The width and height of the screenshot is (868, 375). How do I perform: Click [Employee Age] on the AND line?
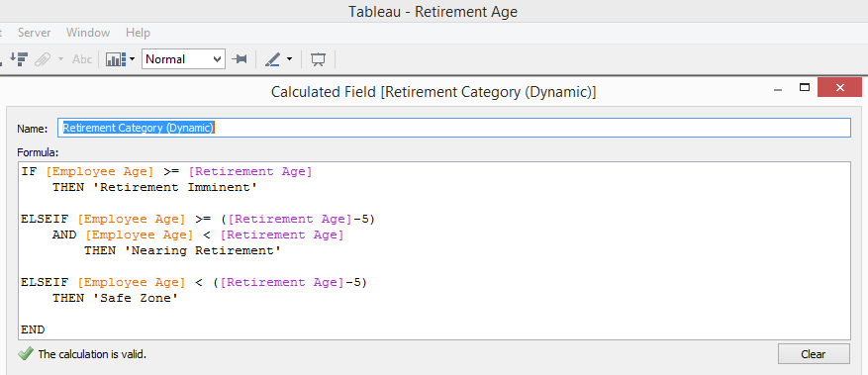click(139, 235)
